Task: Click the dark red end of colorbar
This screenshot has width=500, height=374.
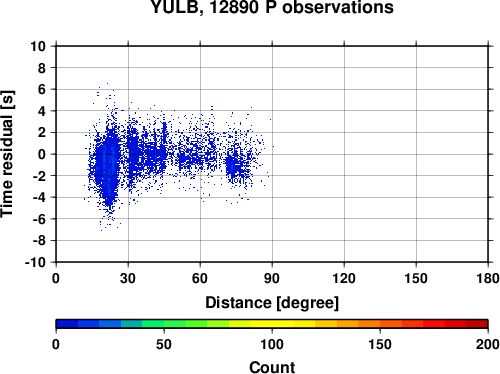Action: [477, 324]
